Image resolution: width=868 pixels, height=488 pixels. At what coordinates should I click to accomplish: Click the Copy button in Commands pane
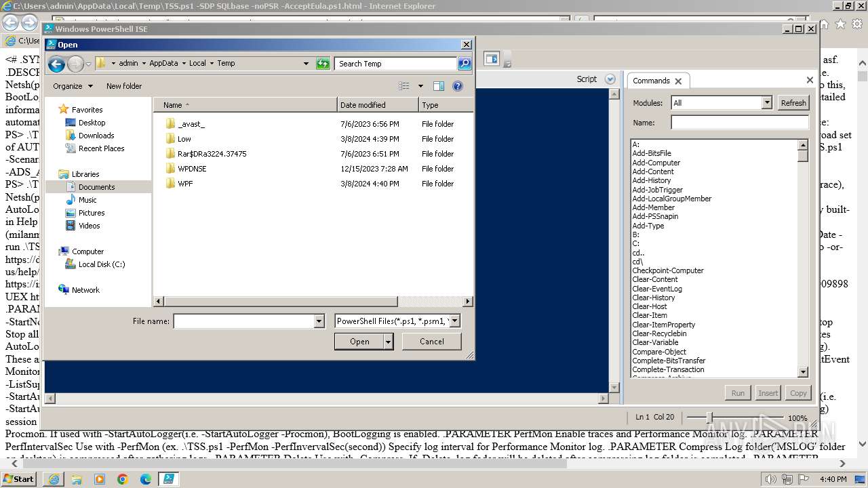798,393
